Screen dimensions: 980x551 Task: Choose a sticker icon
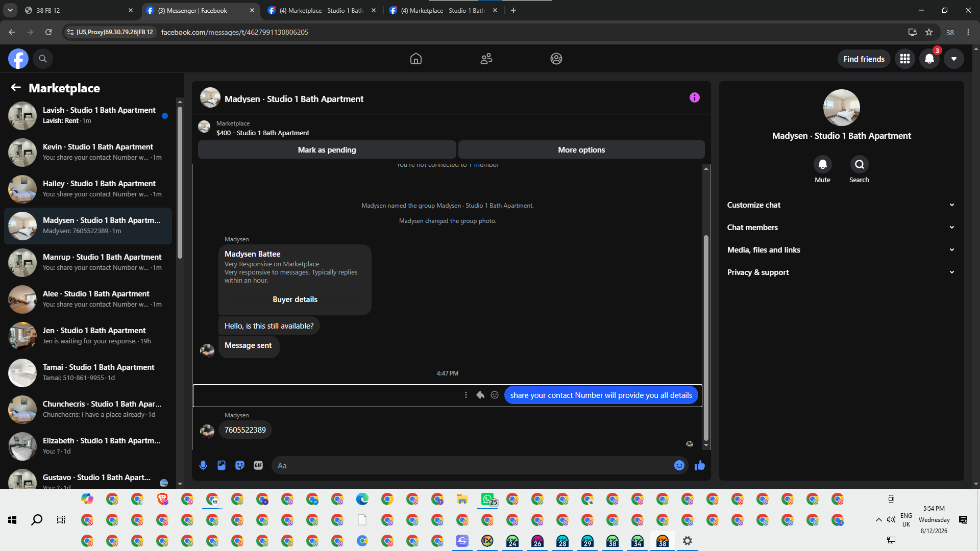point(240,465)
